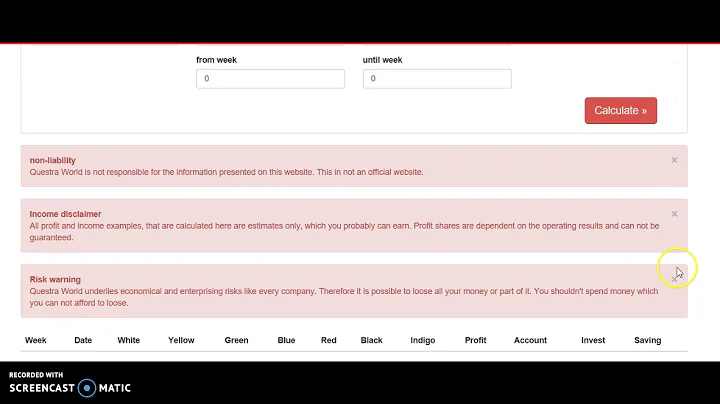
Task: Click the 'Income disclaimer' heading text
Action: tap(65, 214)
